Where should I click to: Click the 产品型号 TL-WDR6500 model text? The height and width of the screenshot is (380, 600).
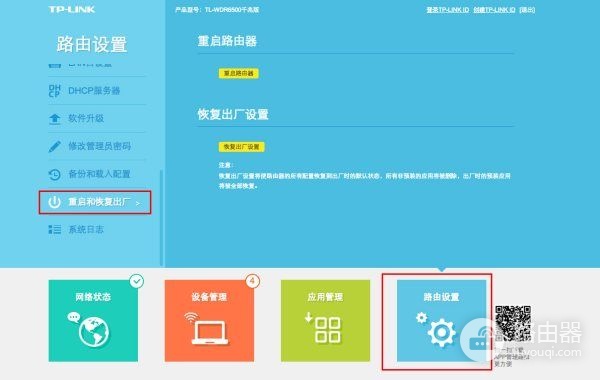[217, 10]
